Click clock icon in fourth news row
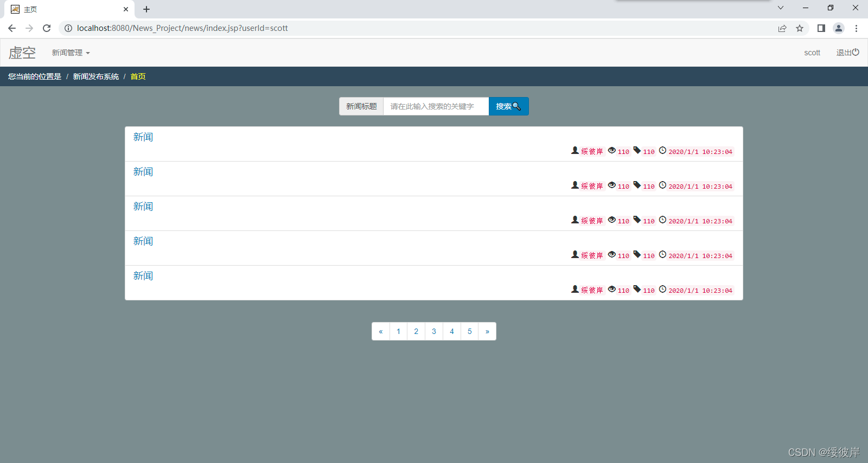 coord(662,254)
